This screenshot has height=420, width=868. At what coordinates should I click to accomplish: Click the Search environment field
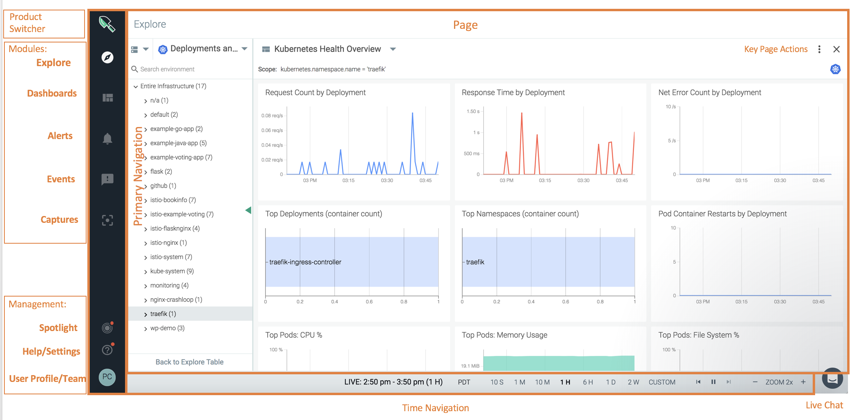190,69
